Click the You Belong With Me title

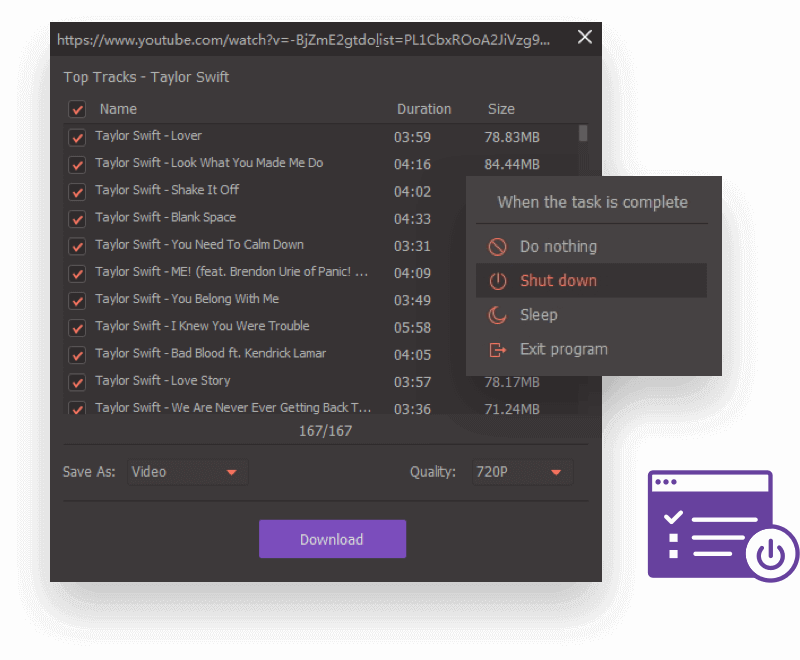pyautogui.click(x=187, y=299)
